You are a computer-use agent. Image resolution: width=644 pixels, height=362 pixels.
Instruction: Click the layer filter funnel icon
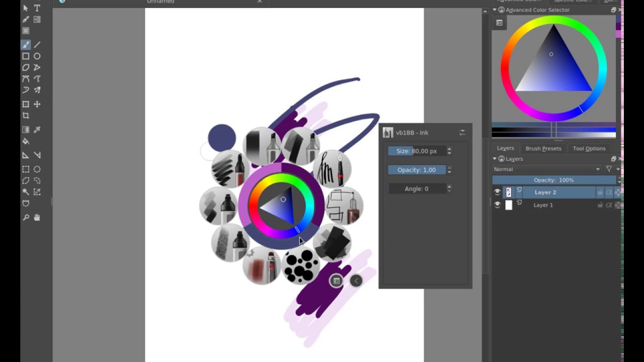609,169
